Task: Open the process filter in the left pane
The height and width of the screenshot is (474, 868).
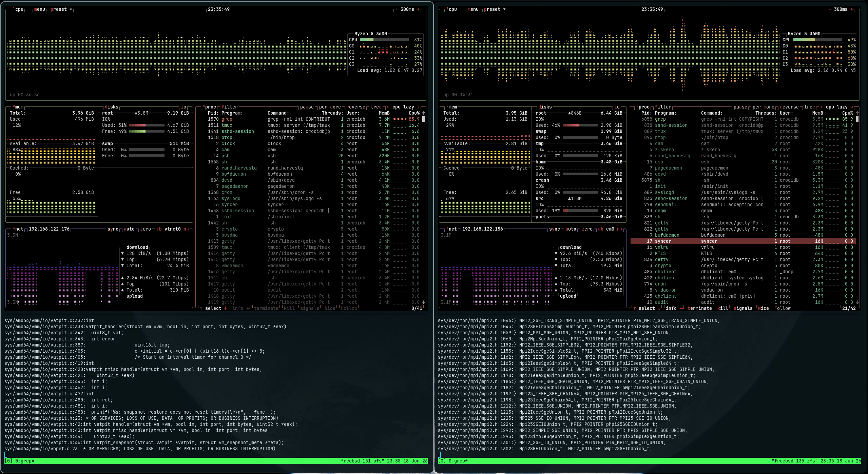Action: point(229,107)
